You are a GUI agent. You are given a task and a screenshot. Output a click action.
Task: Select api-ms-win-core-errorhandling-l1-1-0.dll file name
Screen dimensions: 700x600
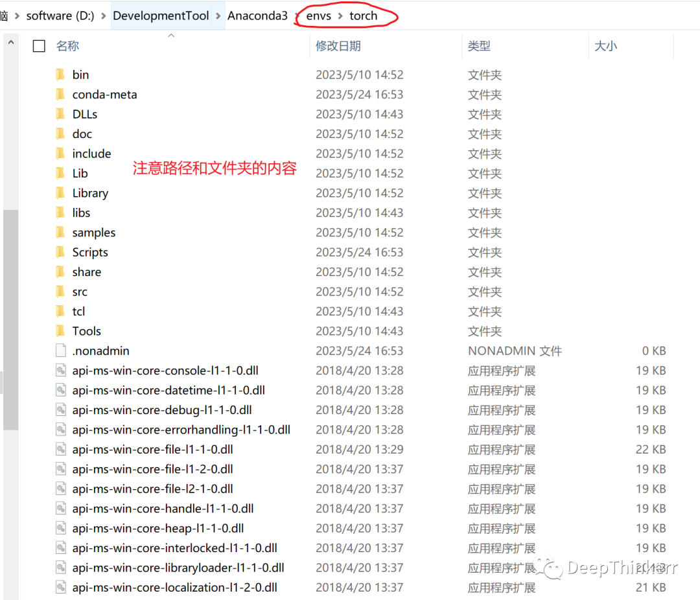(x=181, y=430)
